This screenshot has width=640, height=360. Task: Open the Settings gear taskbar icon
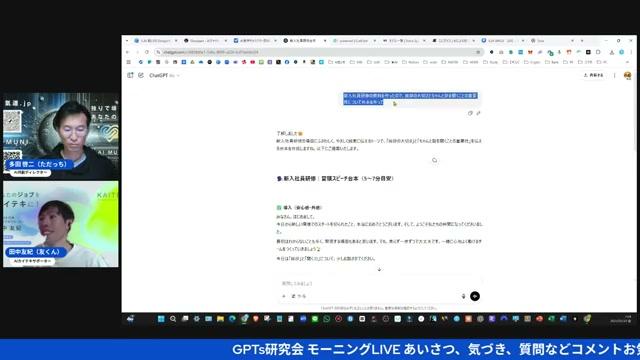pos(197,319)
